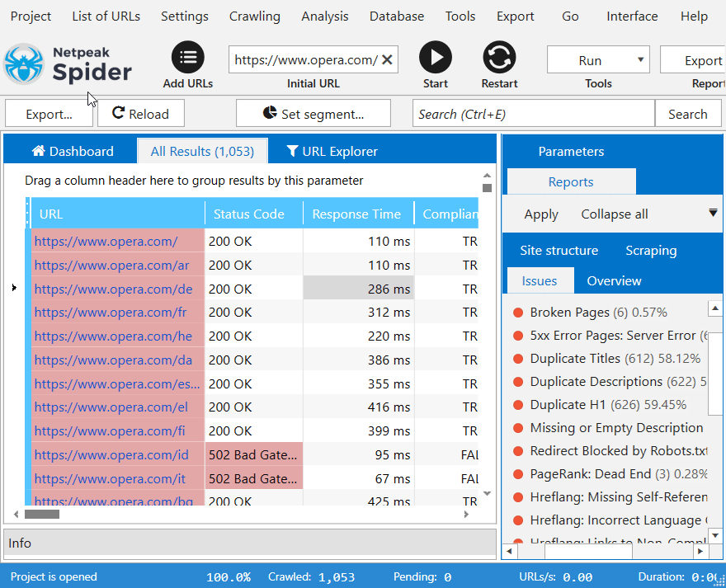Select the Duplicate Titles issue
The width and height of the screenshot is (726, 588).
point(615,359)
